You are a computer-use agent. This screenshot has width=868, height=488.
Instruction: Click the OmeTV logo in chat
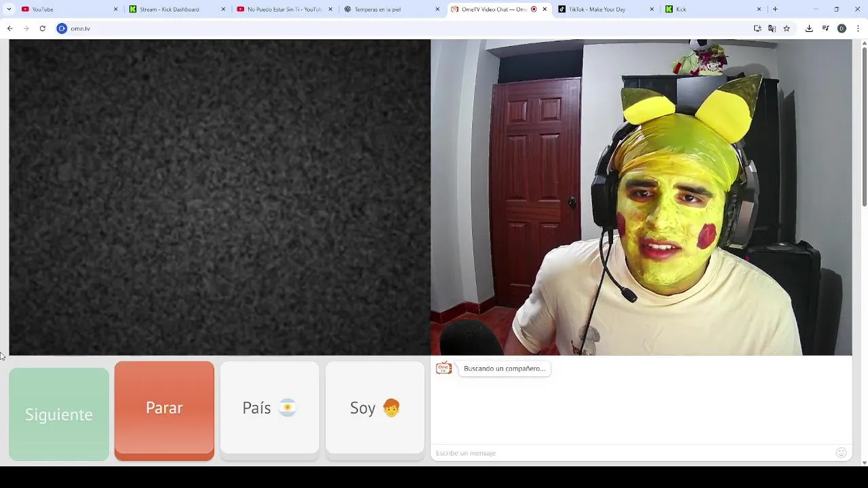click(x=443, y=368)
